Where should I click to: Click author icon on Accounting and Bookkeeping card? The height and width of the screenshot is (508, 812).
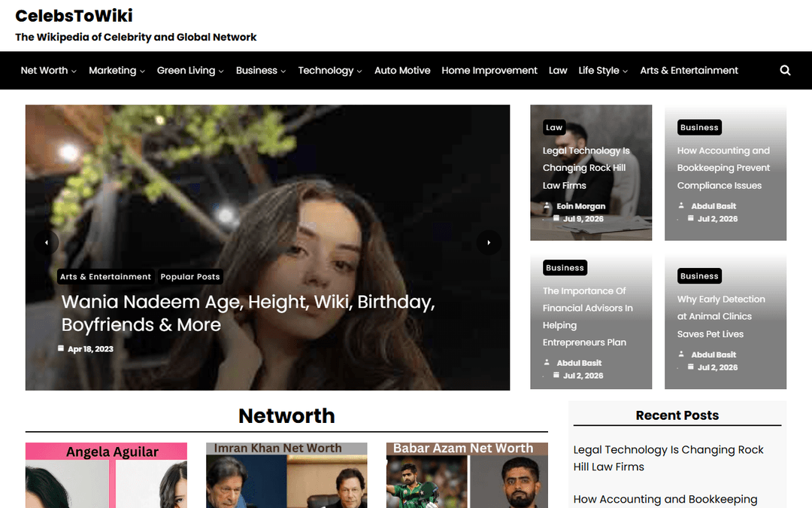681,205
